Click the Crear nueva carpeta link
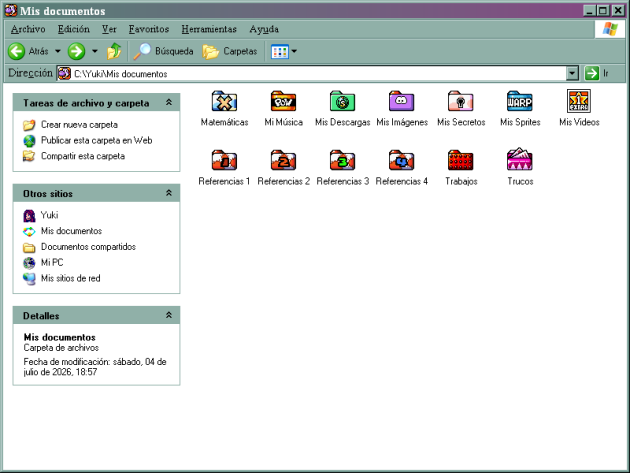 pos(79,125)
